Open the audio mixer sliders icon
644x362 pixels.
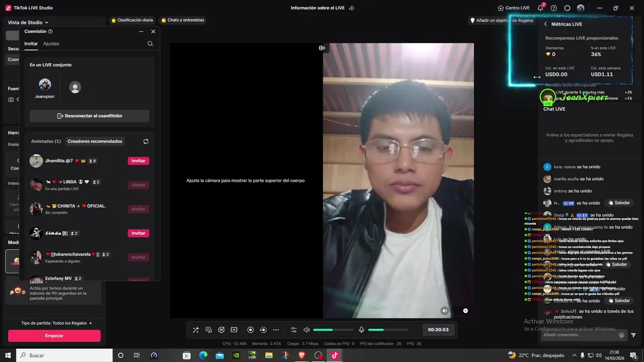click(x=294, y=330)
